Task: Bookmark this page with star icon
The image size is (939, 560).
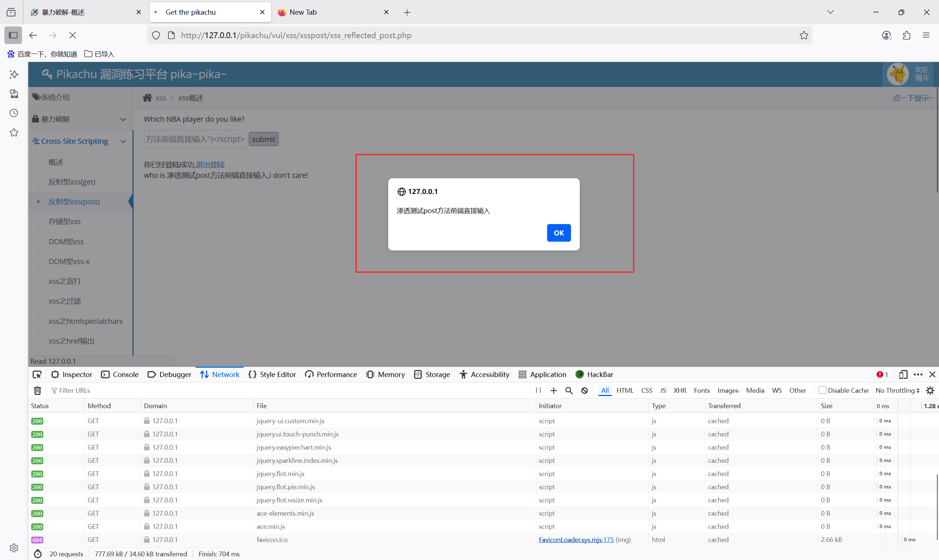Action: [804, 35]
